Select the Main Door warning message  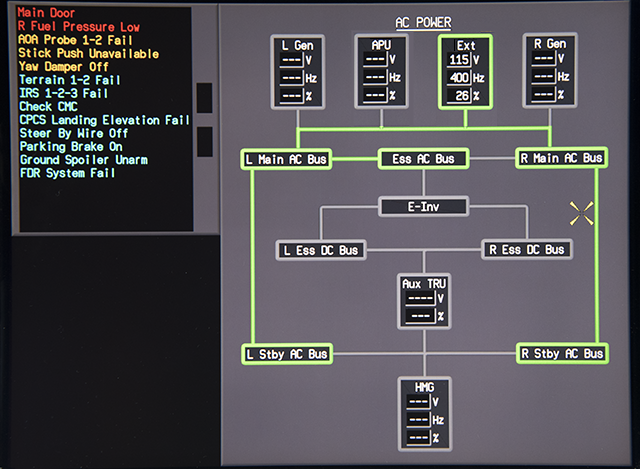click(x=46, y=13)
